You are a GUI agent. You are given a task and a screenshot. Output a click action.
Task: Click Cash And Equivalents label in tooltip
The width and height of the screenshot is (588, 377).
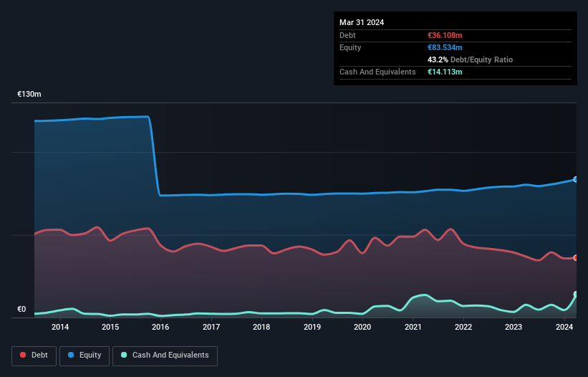[x=377, y=72]
